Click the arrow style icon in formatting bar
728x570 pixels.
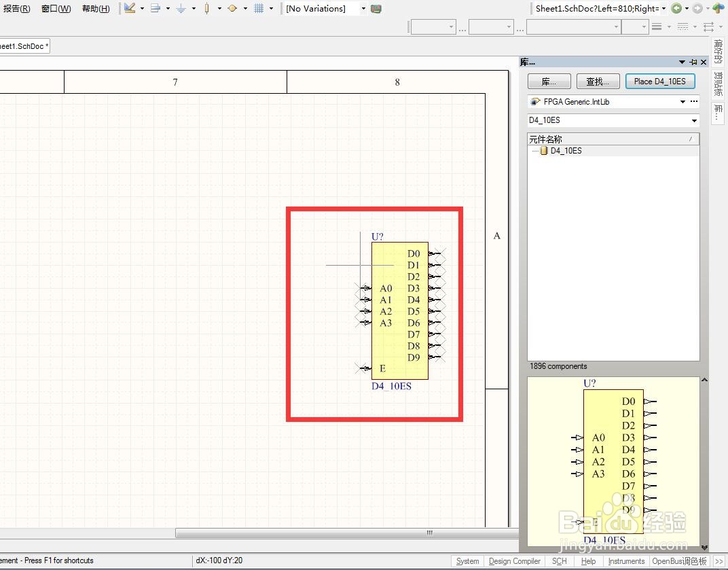(708, 27)
